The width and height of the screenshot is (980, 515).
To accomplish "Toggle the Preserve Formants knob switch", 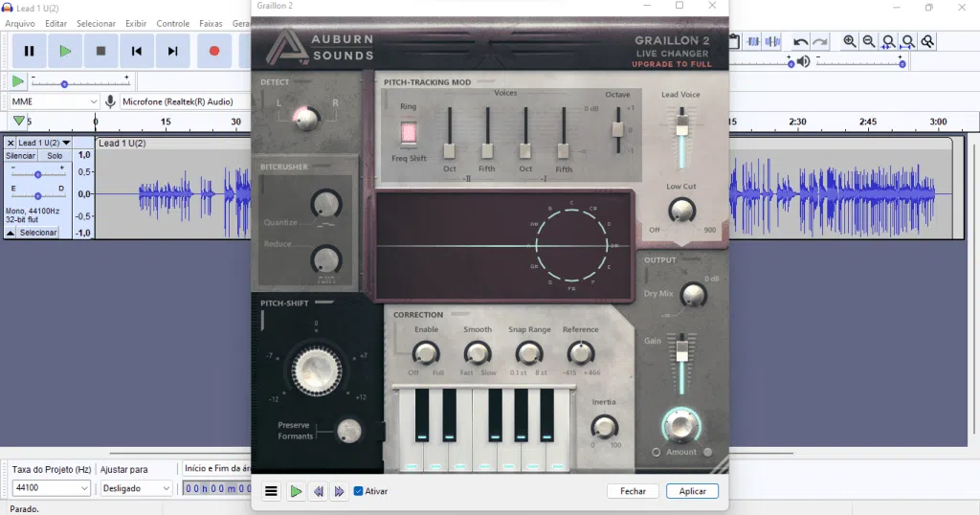I will (x=348, y=431).
